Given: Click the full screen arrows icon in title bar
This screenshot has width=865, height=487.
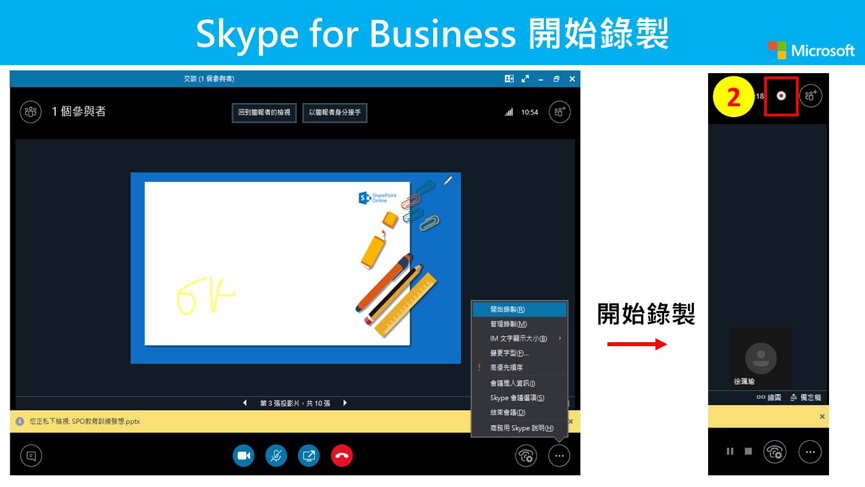Looking at the screenshot, I should (x=525, y=79).
